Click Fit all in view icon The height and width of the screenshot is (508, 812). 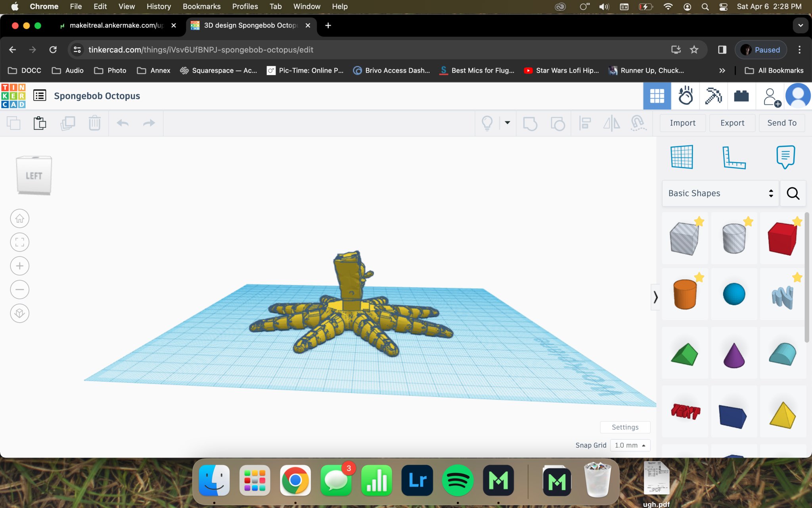[19, 242]
